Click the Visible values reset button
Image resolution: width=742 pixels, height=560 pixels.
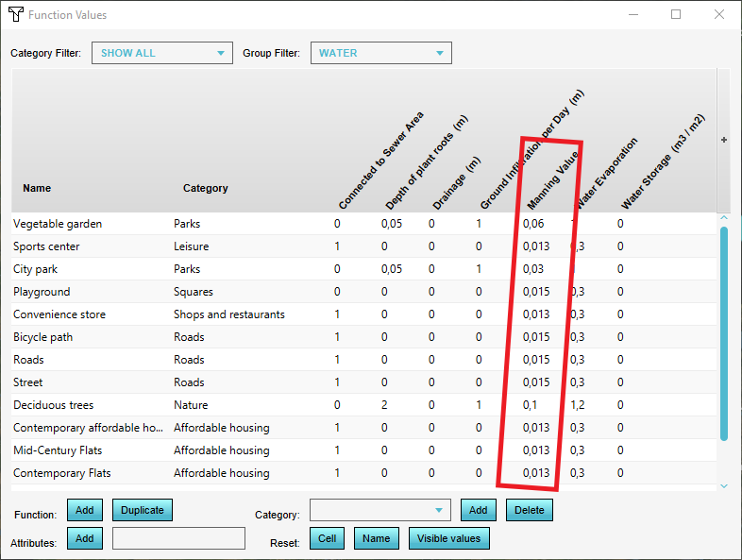449,538
